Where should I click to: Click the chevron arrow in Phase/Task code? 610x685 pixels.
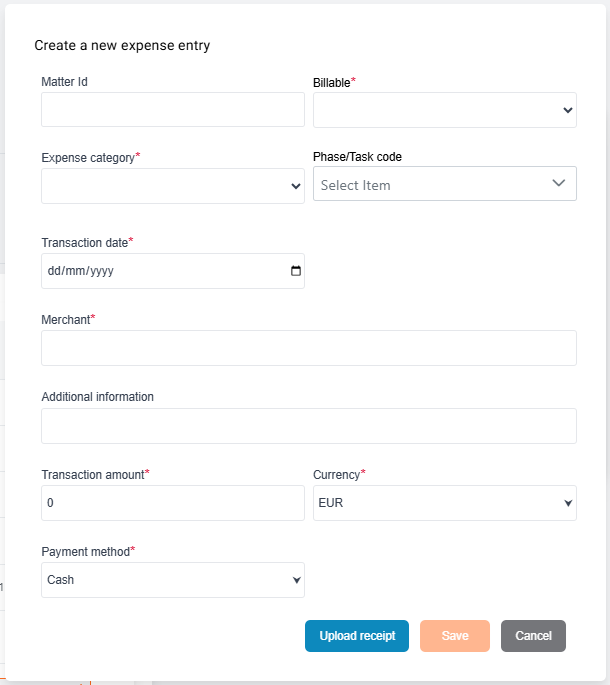click(559, 183)
